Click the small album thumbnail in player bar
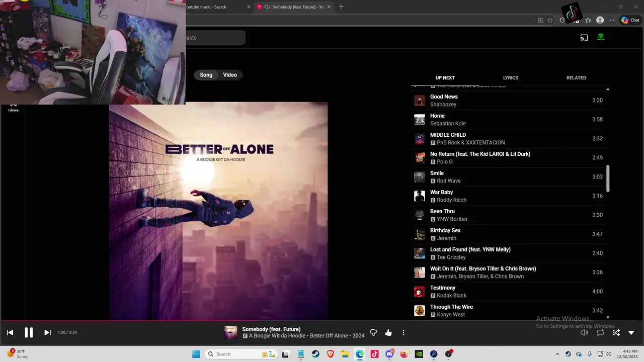The height and width of the screenshot is (362, 644). point(230,332)
